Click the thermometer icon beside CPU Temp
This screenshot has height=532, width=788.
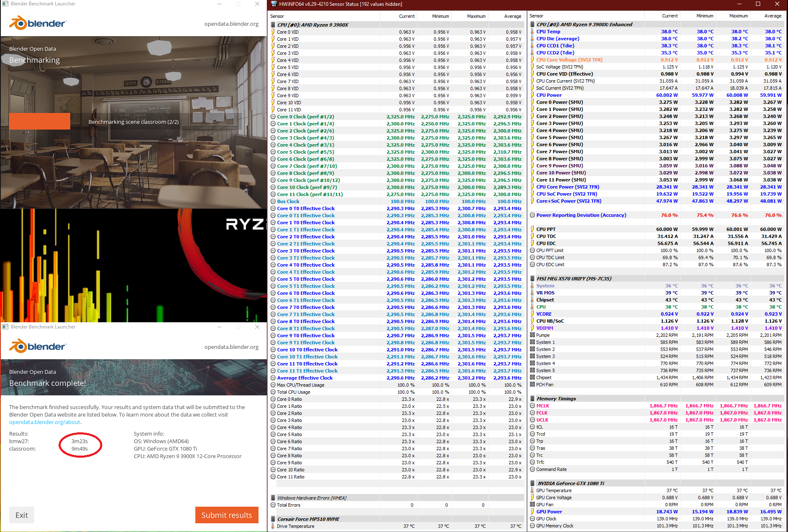coord(532,32)
